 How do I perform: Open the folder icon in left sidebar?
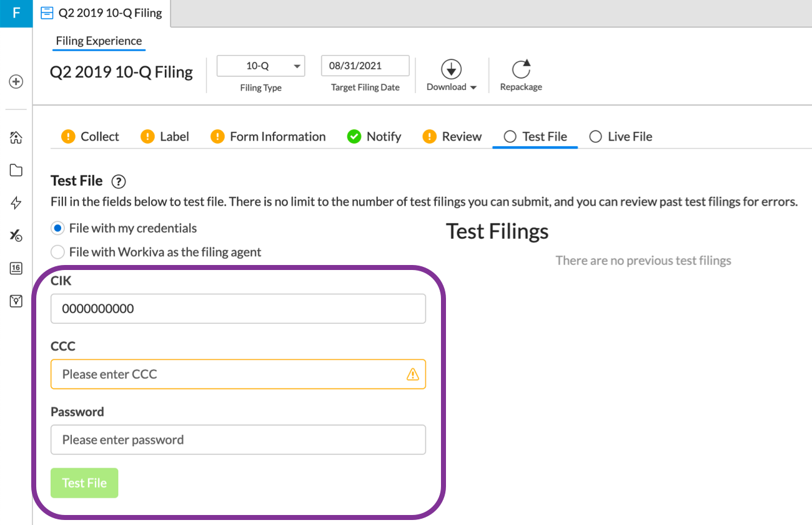(16, 171)
